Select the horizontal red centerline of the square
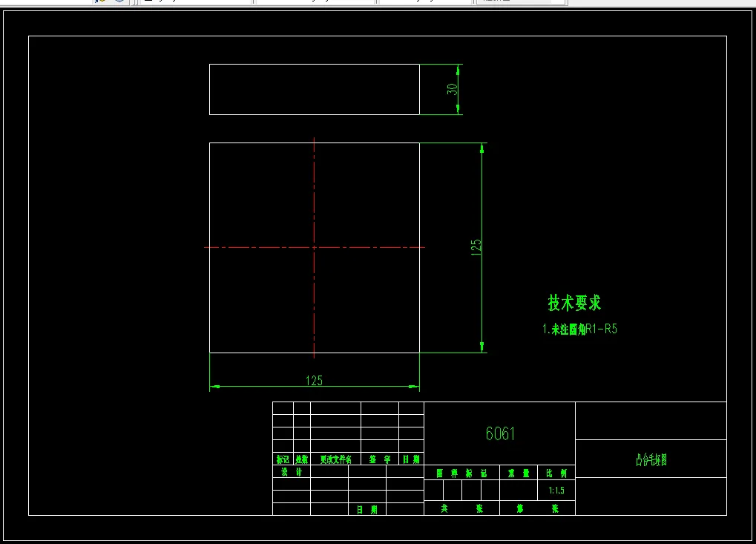This screenshot has width=756, height=544. pyautogui.click(x=315, y=247)
